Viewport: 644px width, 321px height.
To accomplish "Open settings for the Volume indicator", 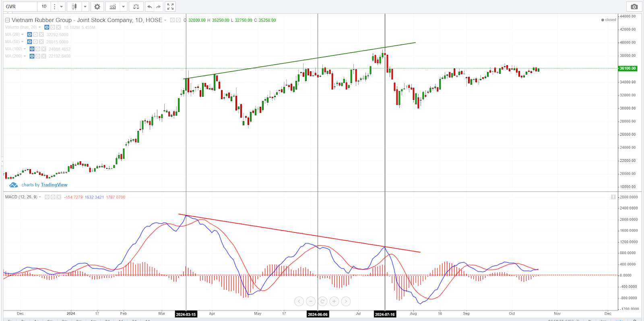I will [53, 27].
